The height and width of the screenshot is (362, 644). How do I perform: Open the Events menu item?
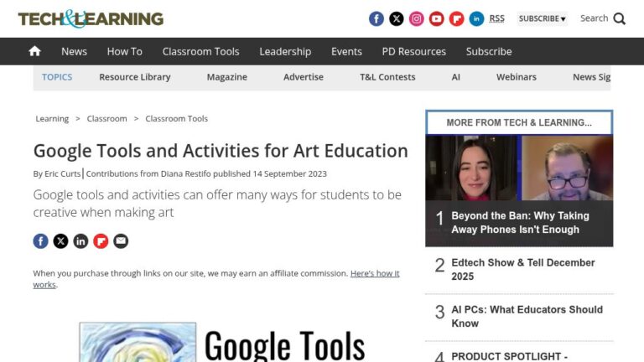tap(346, 51)
